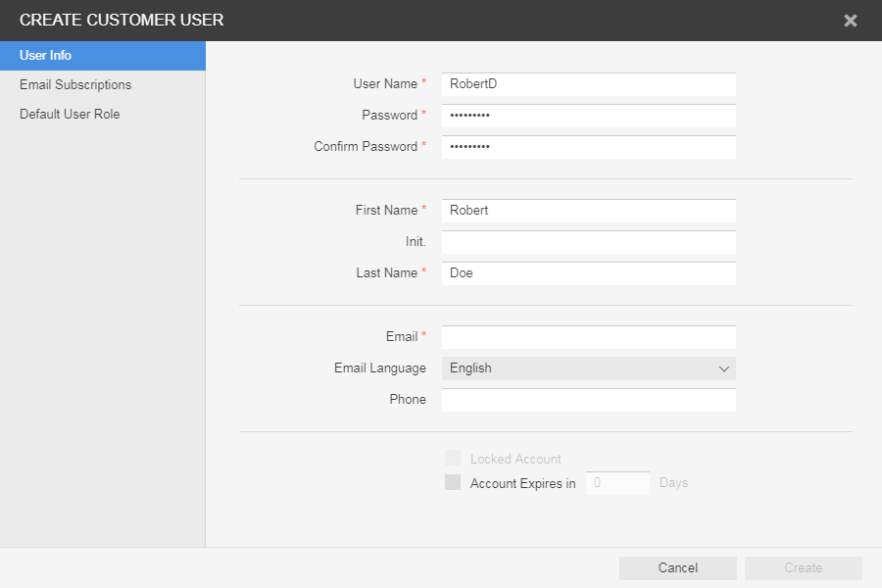Click the Last Name field containing Doe
Viewport: 882px width, 588px height.
588,273
